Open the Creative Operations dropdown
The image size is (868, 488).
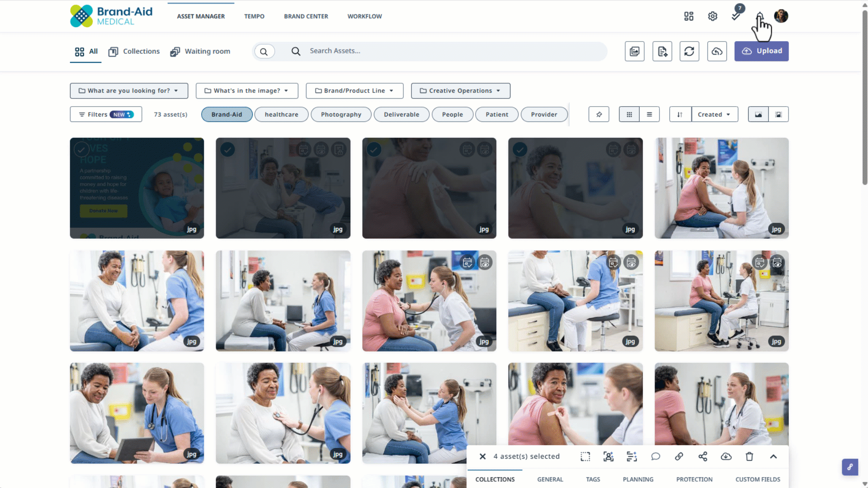[461, 91]
